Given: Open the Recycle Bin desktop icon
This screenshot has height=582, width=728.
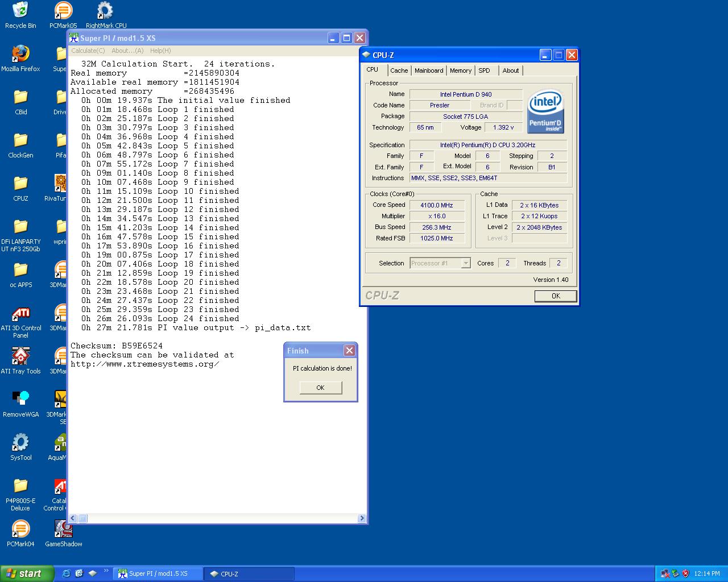Looking at the screenshot, I should tap(20, 15).
